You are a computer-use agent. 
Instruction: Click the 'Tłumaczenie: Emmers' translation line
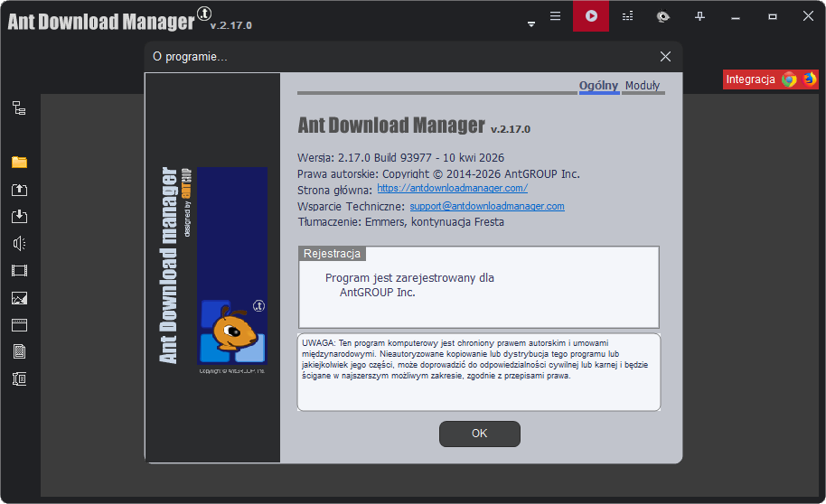pyautogui.click(x=401, y=221)
